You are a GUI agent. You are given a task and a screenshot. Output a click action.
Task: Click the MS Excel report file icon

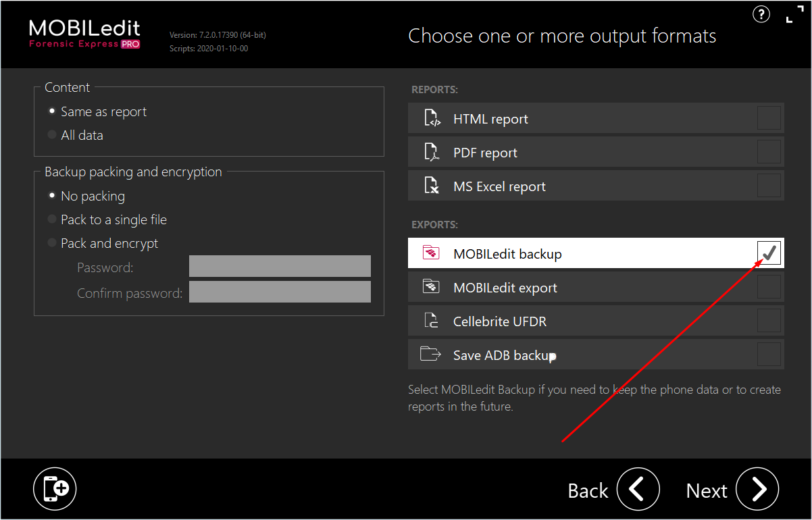click(432, 186)
